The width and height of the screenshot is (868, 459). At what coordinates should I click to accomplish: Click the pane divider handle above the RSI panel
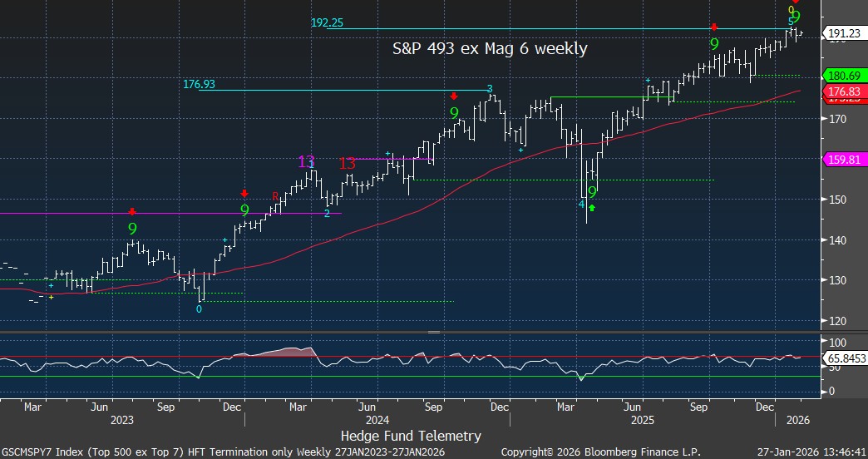(433, 332)
